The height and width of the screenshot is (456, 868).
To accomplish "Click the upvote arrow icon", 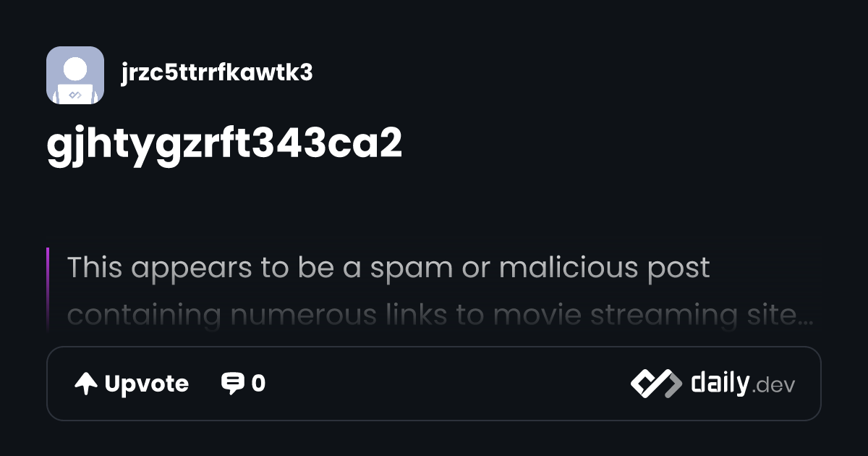I will point(86,384).
